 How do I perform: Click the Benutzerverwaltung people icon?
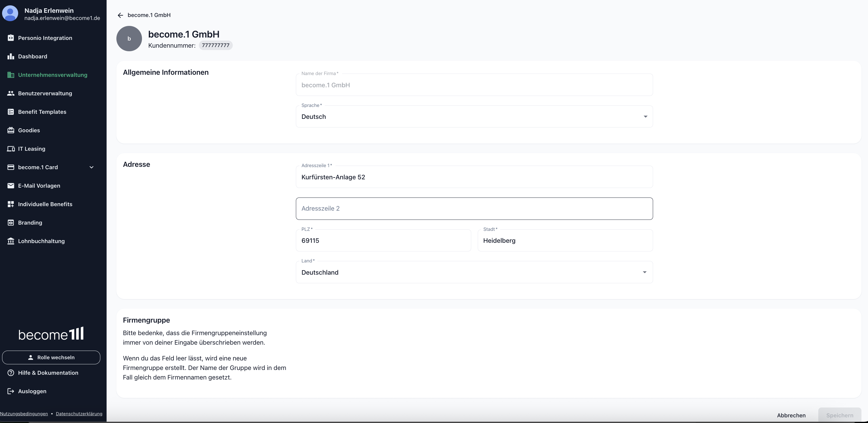[x=11, y=94]
